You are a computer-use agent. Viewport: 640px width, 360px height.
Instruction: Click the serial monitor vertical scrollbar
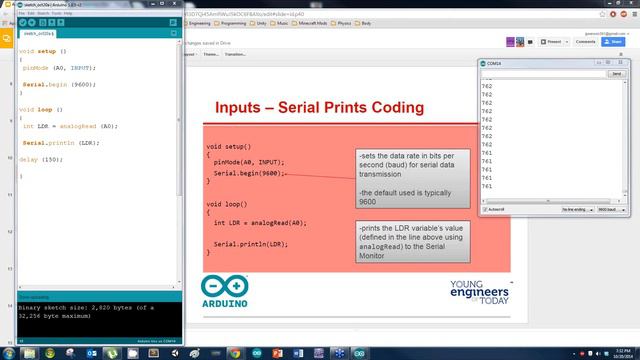[x=624, y=139]
